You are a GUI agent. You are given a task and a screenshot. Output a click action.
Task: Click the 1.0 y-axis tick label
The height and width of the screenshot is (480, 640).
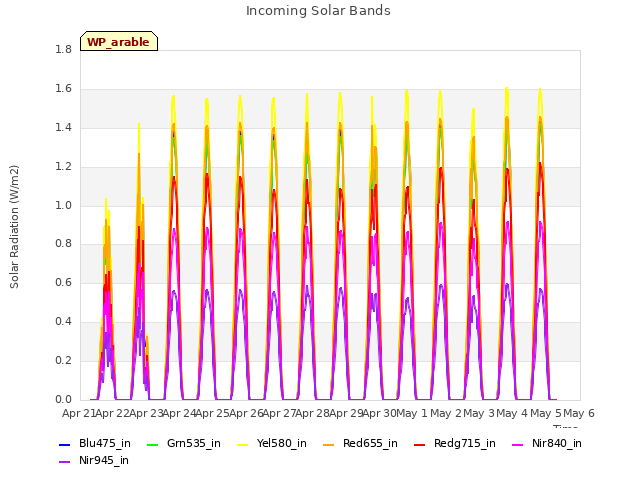coord(64,205)
